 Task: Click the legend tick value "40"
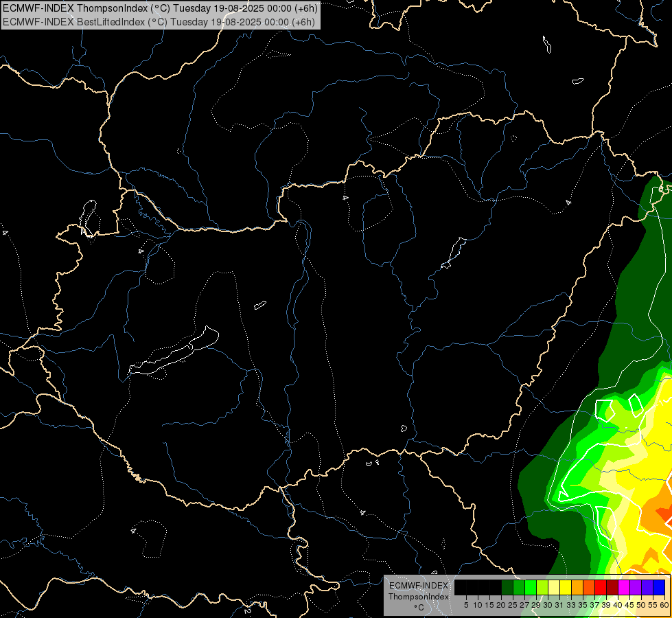[618, 605]
